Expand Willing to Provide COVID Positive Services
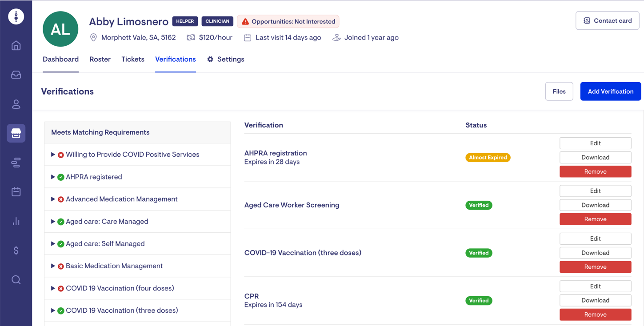The height and width of the screenshot is (326, 644). click(x=53, y=155)
